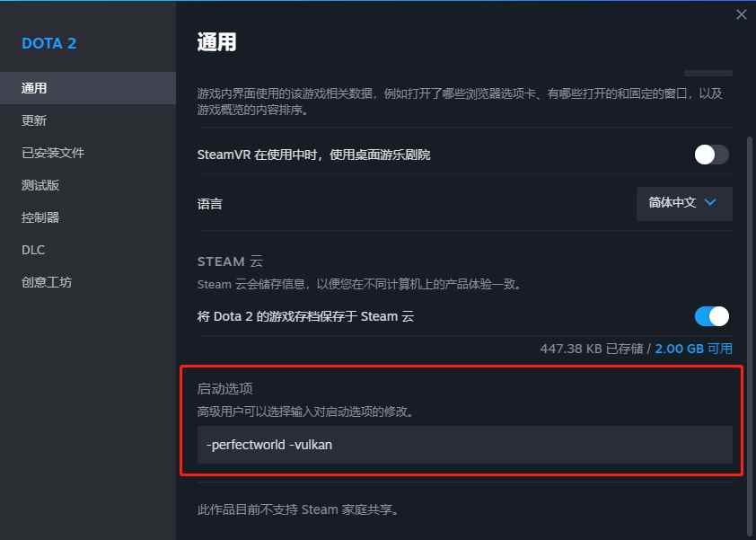Screen dimensions: 756x540
Task: Open the 创意工坊 section
Action: coord(88,282)
